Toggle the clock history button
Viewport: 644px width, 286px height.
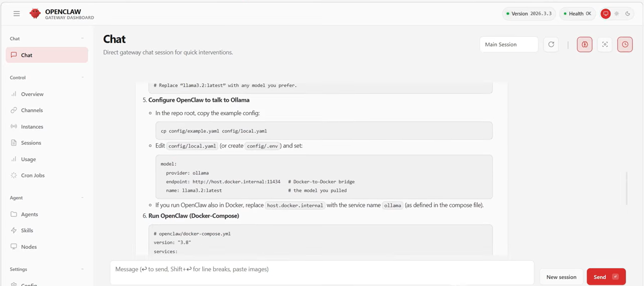pos(625,44)
